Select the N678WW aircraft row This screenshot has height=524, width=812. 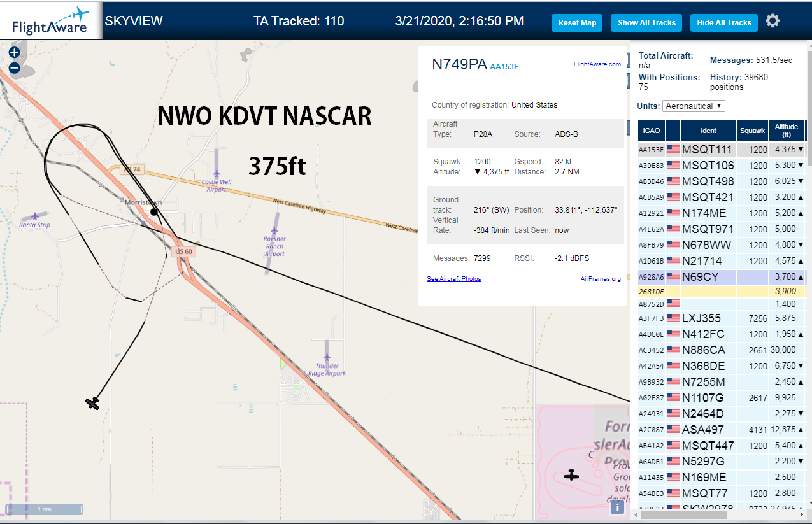[x=722, y=245]
